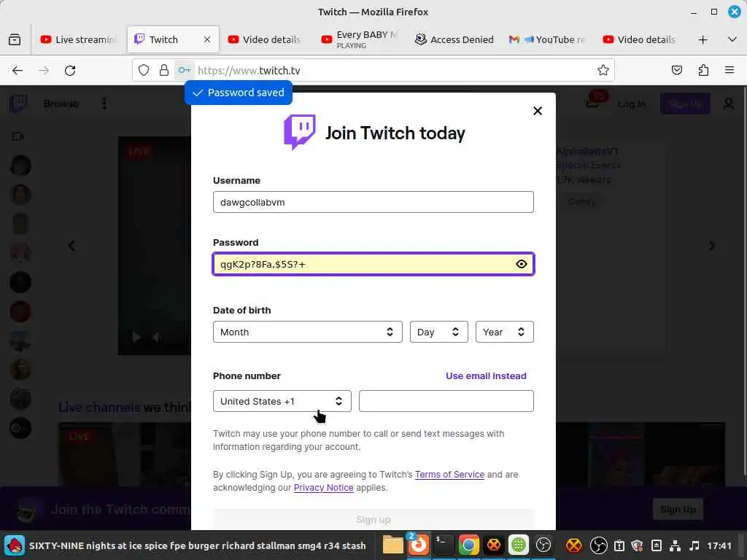Open the Month dropdown
The image size is (747, 560).
(307, 332)
